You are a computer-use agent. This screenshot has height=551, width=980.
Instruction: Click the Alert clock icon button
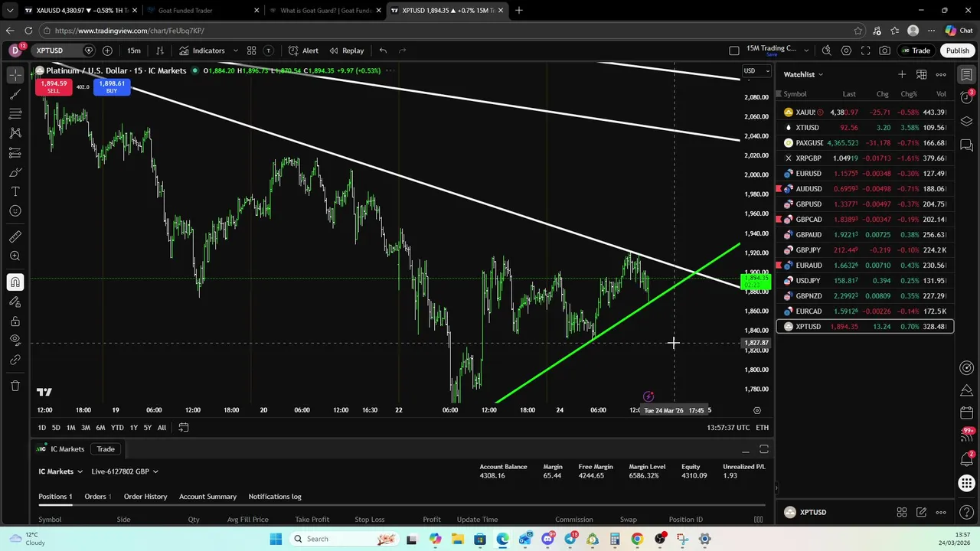click(x=303, y=51)
